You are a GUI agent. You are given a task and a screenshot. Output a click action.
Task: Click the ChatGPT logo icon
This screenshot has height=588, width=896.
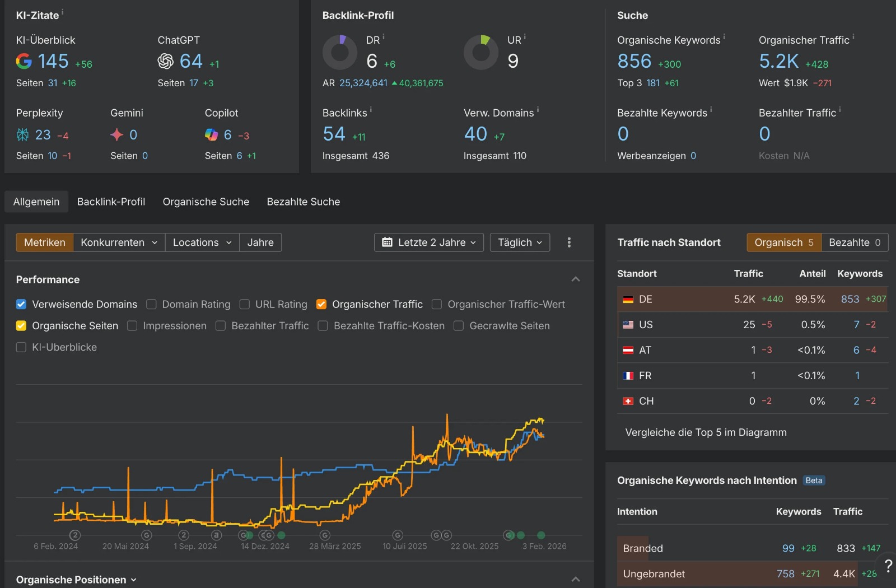(165, 61)
